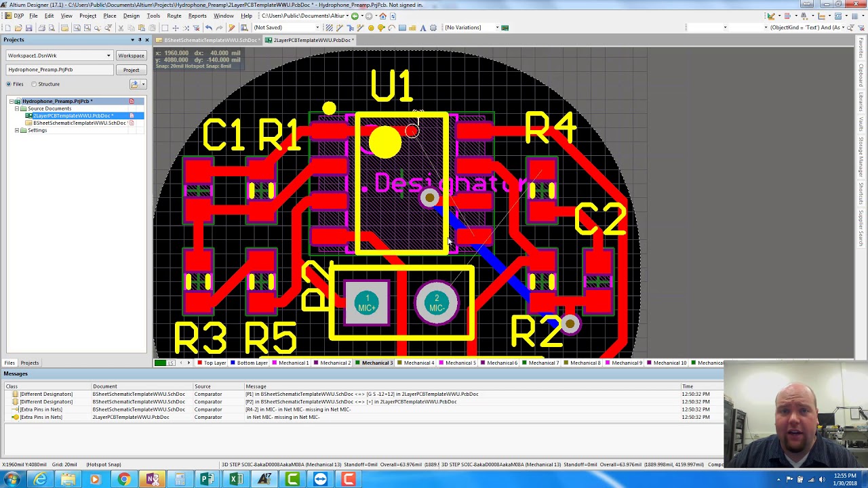
Task: Select the Place Component chip icon
Action: click(433, 28)
